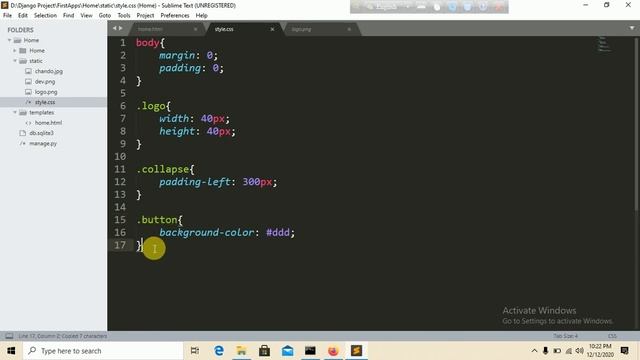Click line number 1 in gutter
Viewport: 640px width, 360px height.
point(123,42)
